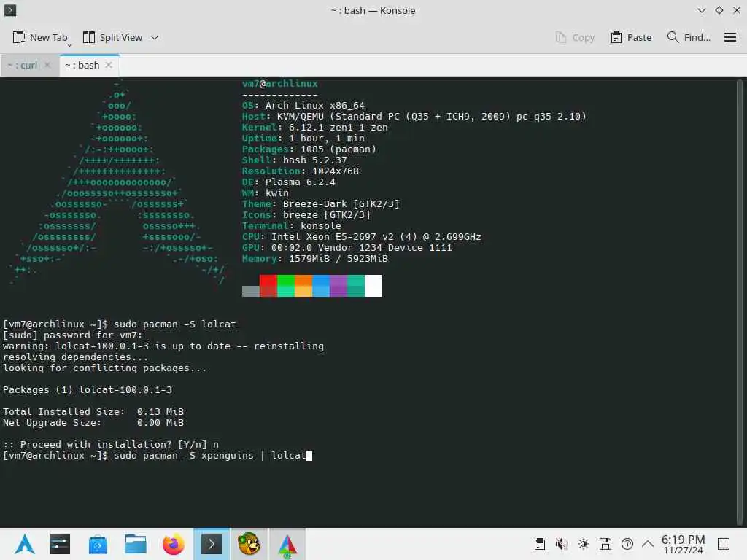This screenshot has width=747, height=560.
Task: Open the New Tab profile dropdown arrow
Action: [x=69, y=45]
